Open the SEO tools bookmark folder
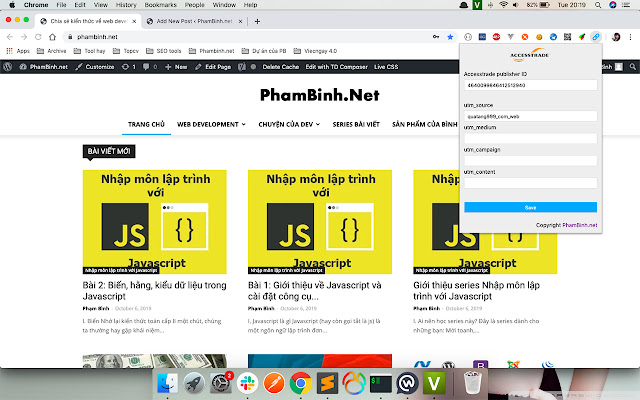Image resolution: width=640 pixels, height=400 pixels. (x=164, y=51)
